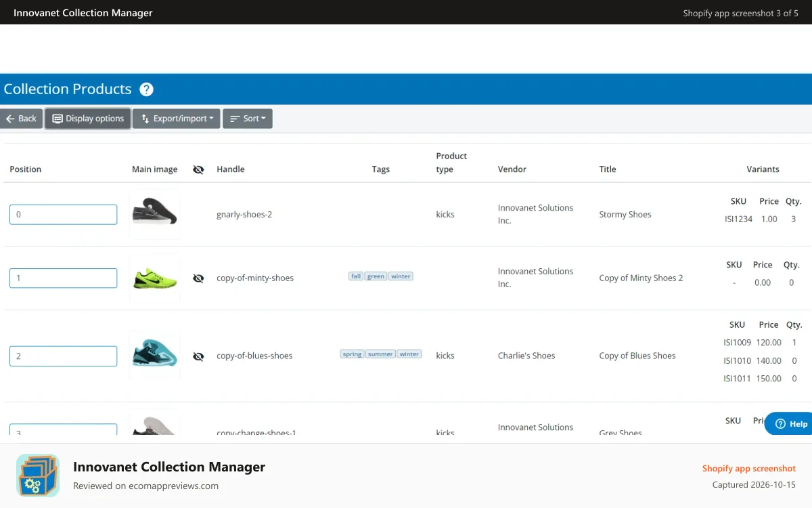Click the Variants column header

(x=763, y=169)
